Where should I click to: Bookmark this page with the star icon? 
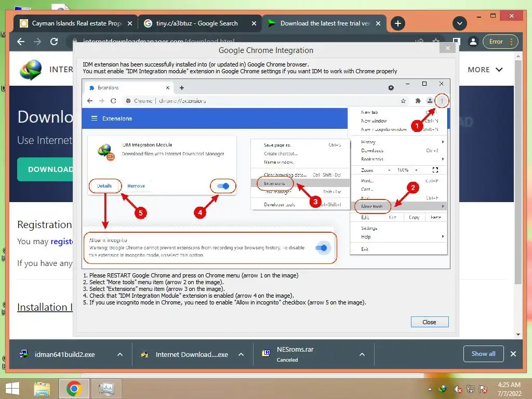436,42
